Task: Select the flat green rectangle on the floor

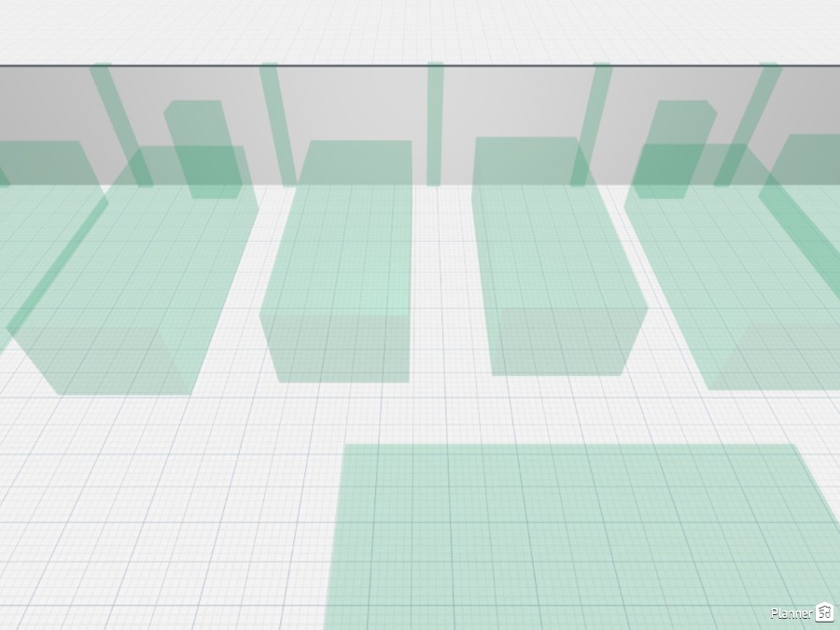Action: point(579,532)
